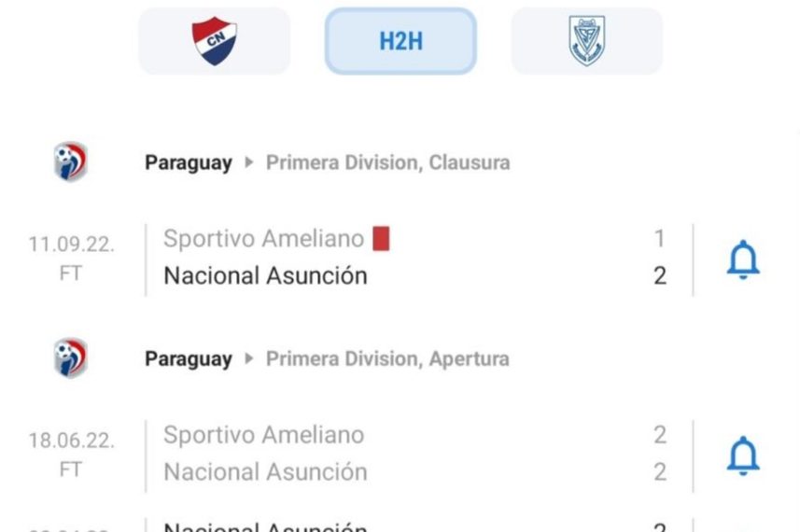Open the Primera Division, Clausura competition link
The height and width of the screenshot is (532, 800).
click(x=387, y=162)
